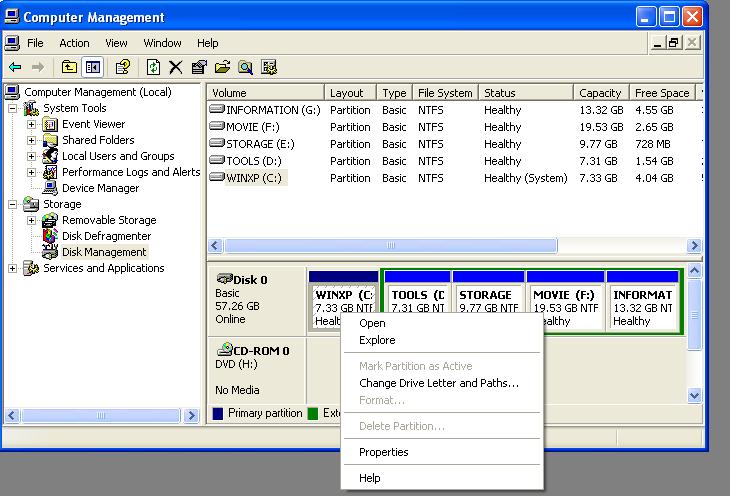Click the volume list horizontal scrollbar right arrow
The height and width of the screenshot is (496, 730).
694,246
